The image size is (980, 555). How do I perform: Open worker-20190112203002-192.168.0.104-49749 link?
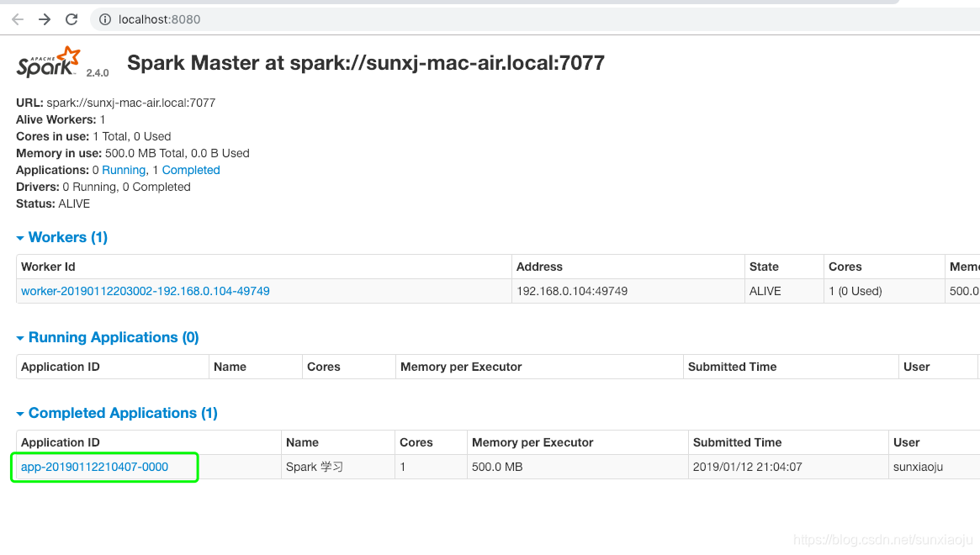tap(146, 291)
